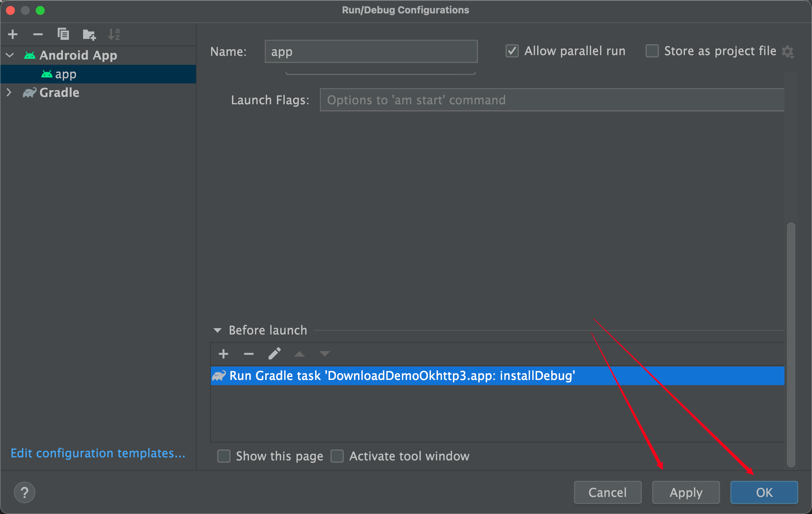Create new folder for configurations
Screen dimensions: 812x514
tap(89, 34)
